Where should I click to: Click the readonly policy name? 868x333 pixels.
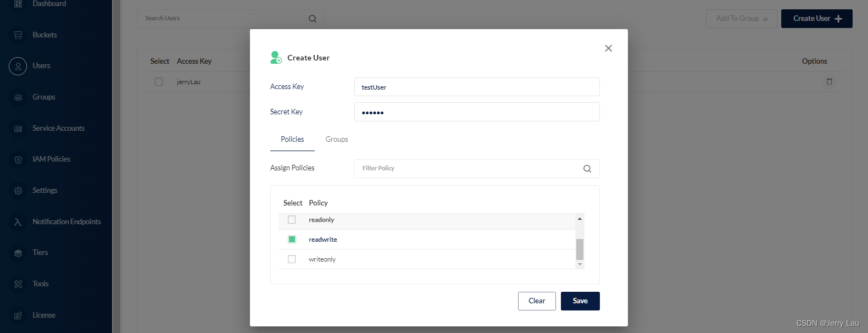321,220
